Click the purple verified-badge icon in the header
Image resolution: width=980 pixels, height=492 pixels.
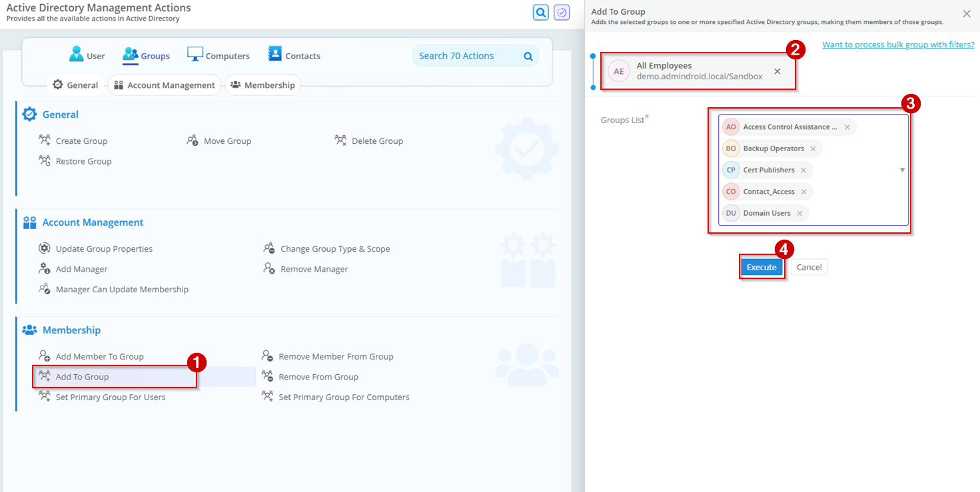coord(561,13)
